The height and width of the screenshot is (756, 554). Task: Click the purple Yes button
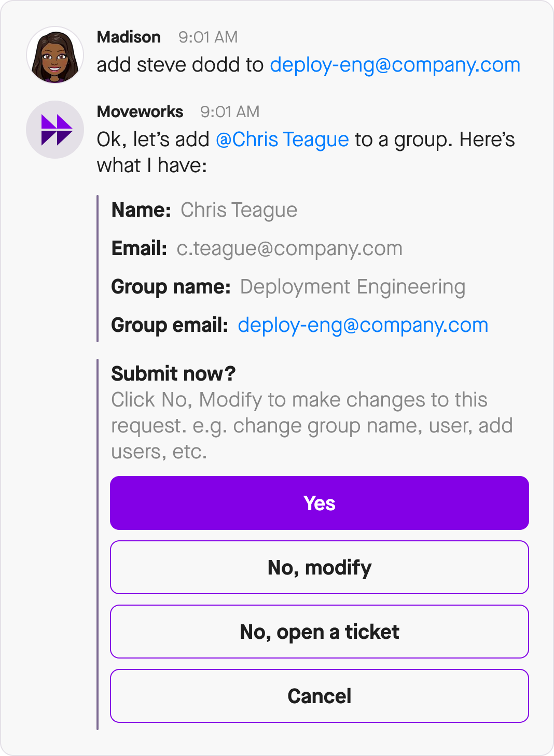[x=320, y=503]
